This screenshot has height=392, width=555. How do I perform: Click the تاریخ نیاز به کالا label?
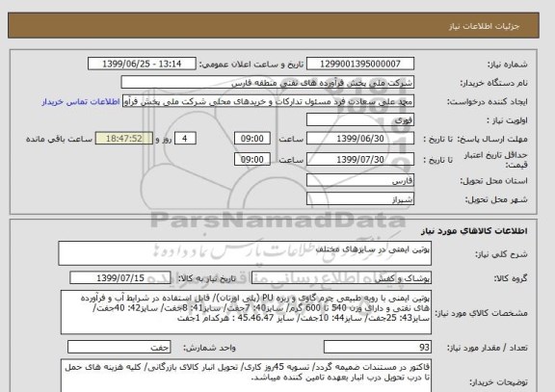point(206,278)
